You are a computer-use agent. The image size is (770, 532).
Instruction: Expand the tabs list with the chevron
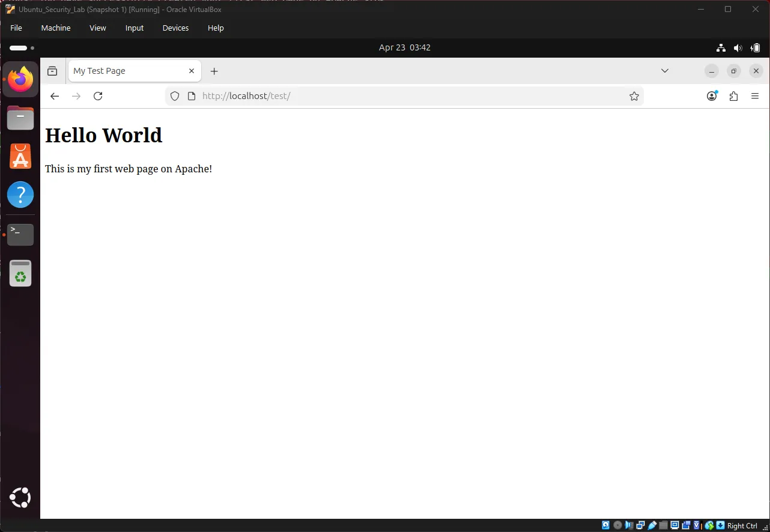tap(664, 71)
